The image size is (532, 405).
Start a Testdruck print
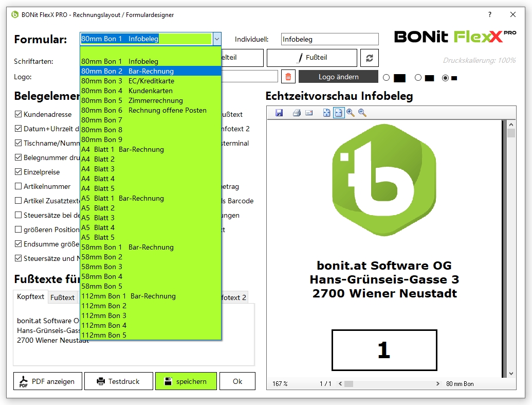click(x=119, y=381)
